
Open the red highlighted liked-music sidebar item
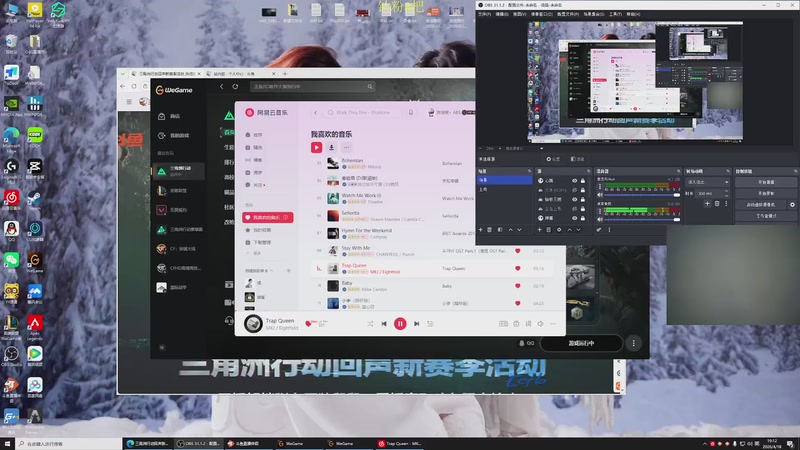tap(267, 217)
